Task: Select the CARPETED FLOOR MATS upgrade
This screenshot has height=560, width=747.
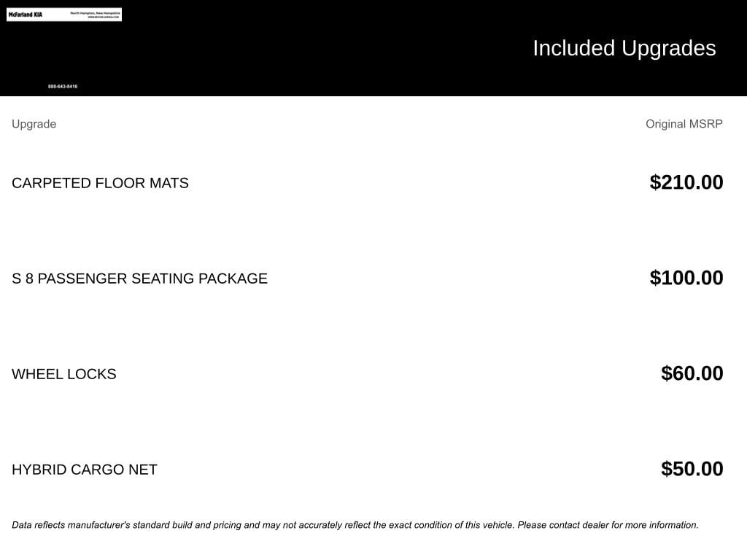Action: tap(100, 183)
